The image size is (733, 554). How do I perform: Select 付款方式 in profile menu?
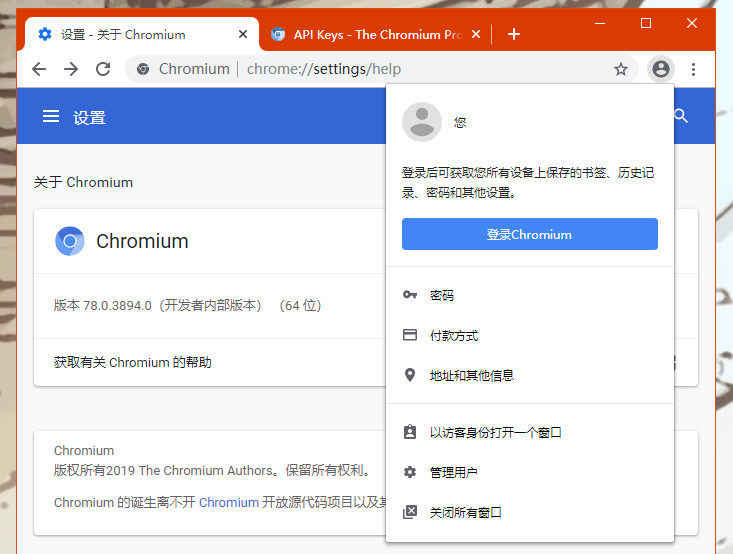pos(454,335)
